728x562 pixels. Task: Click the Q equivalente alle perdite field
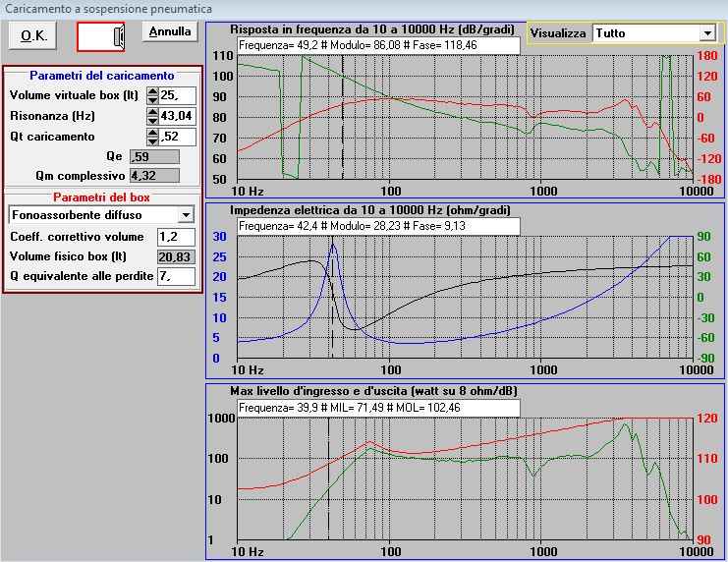coord(177,276)
